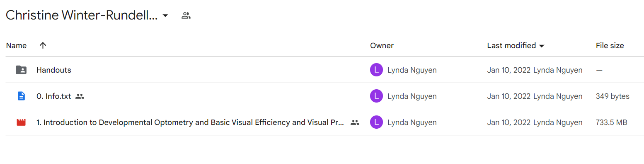Expand the Christine Winter-Rundell folder dropdown arrow
The height and width of the screenshot is (164, 644).
(x=165, y=16)
